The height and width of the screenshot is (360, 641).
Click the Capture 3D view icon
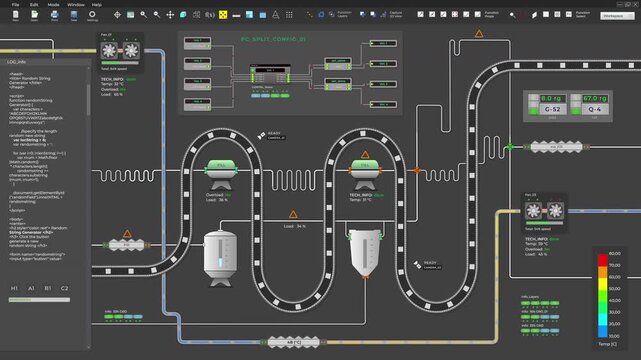(x=383, y=15)
